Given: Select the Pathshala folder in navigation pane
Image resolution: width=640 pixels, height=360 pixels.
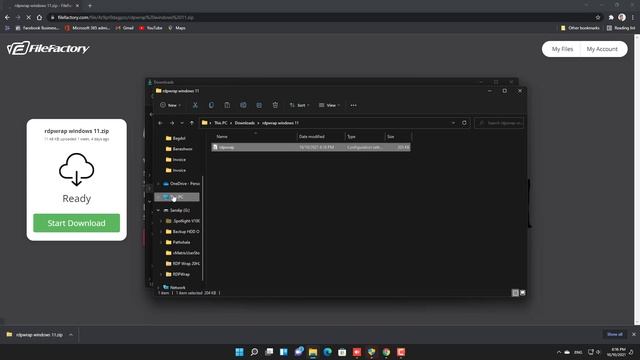Looking at the screenshot, I should (x=178, y=242).
